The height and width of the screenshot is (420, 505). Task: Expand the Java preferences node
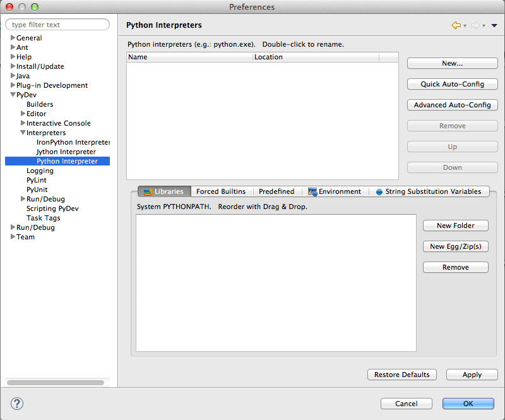point(13,76)
